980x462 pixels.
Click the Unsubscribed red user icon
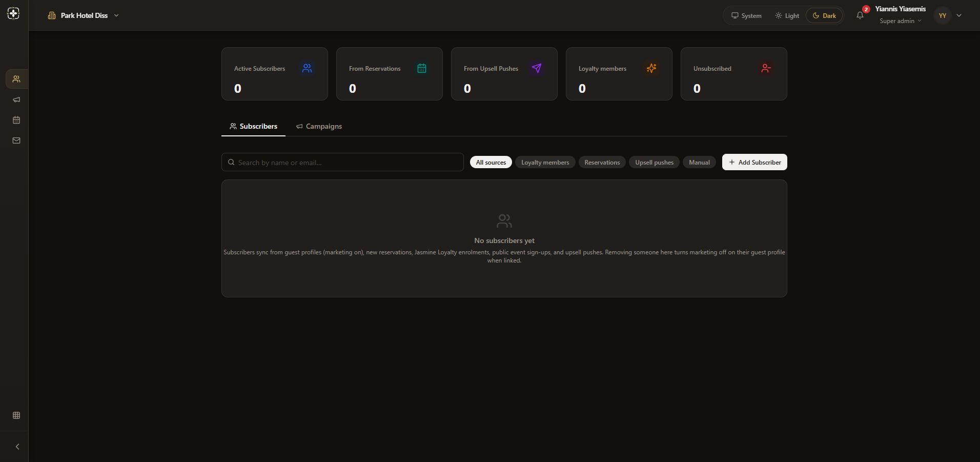tap(766, 68)
